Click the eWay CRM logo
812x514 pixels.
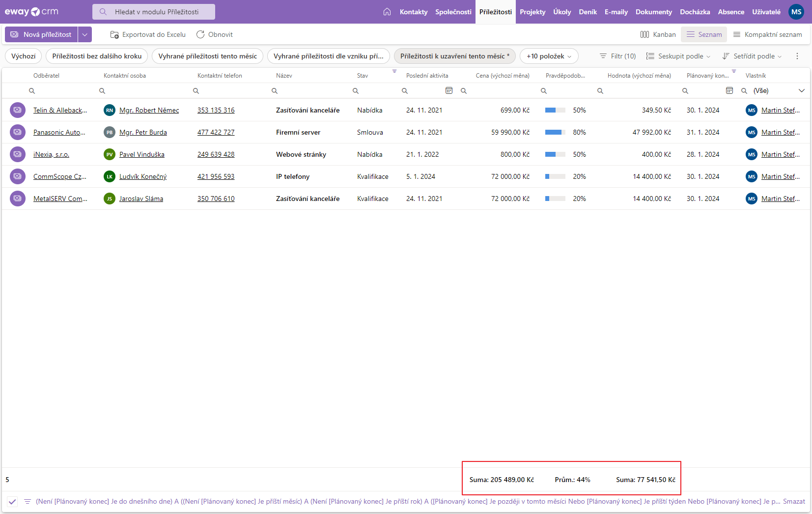click(x=31, y=12)
